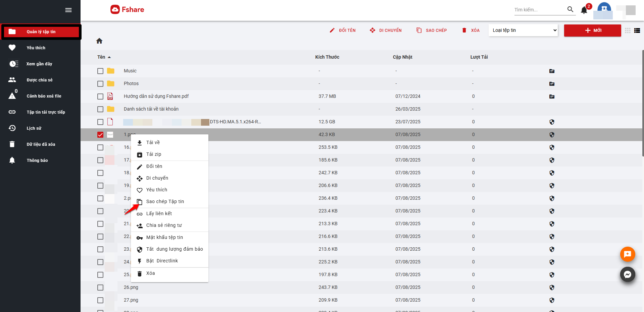Screen dimensions: 644x312
Task: Click ĐỔI TÊN in the toolbar
Action: [x=343, y=30]
